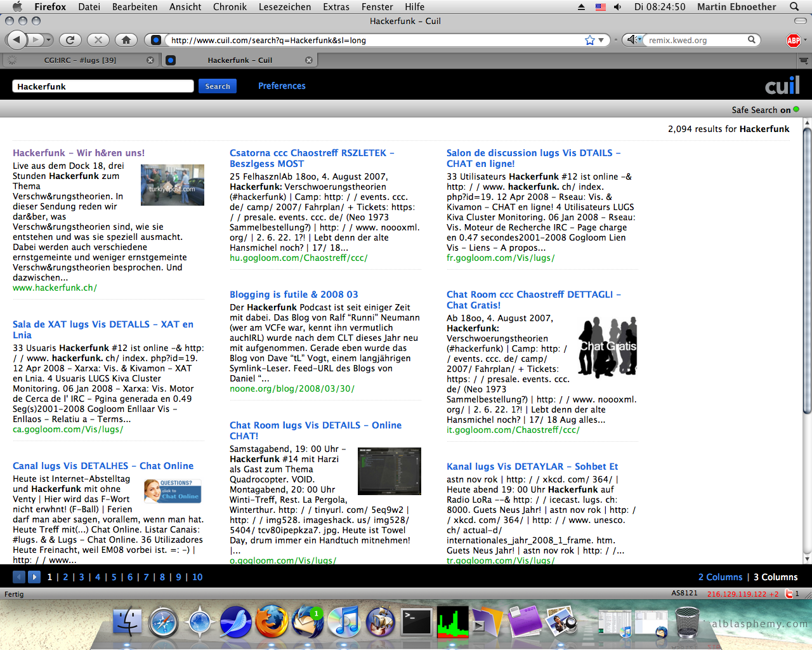The image size is (812, 650).
Task: Open the turkiyepost.com thumbnail image
Action: click(173, 185)
